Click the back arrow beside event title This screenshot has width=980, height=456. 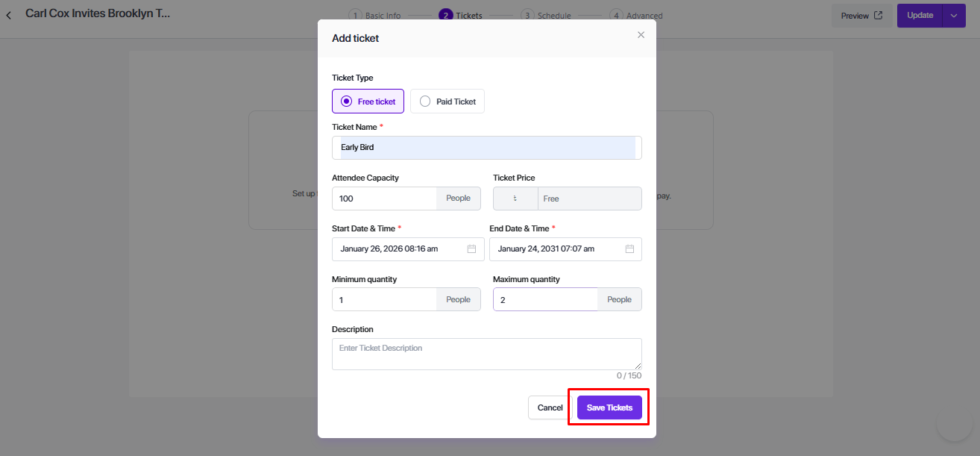pyautogui.click(x=9, y=15)
